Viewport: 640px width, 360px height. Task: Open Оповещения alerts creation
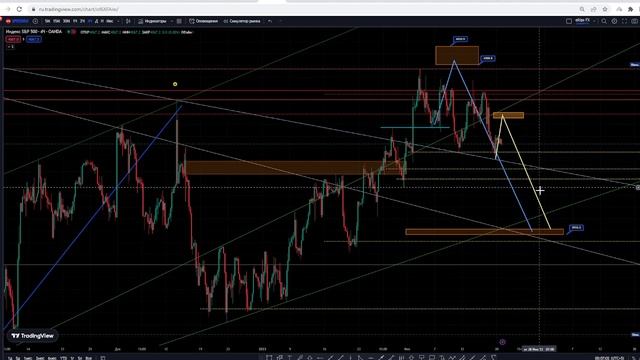tap(204, 21)
